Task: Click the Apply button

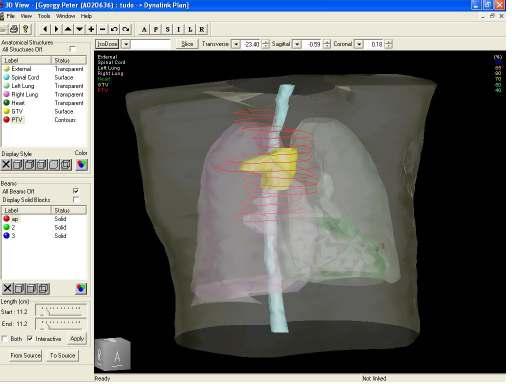Action: (x=77, y=339)
